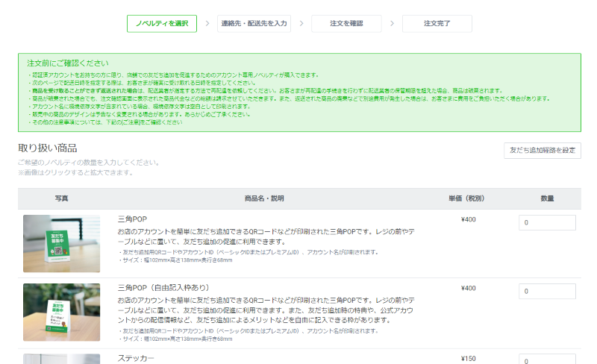Viewport: 597px width, 364px height.
Task: Click quantity box for 三角POP（自由記入枠あり）
Action: click(x=547, y=292)
